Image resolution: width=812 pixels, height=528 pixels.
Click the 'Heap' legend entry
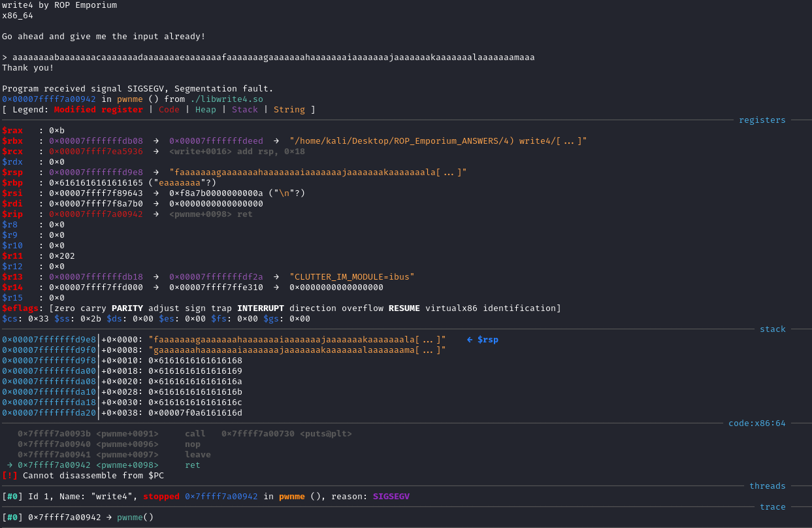click(x=206, y=110)
